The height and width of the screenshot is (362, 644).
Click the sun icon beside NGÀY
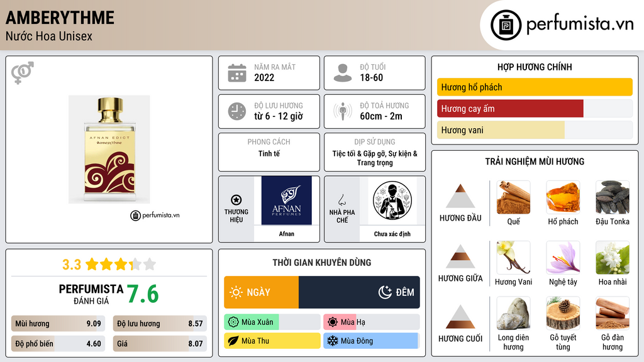(x=236, y=292)
